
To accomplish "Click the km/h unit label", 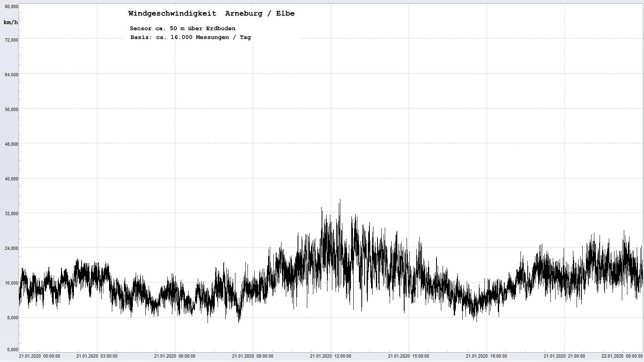I will 10,22.
